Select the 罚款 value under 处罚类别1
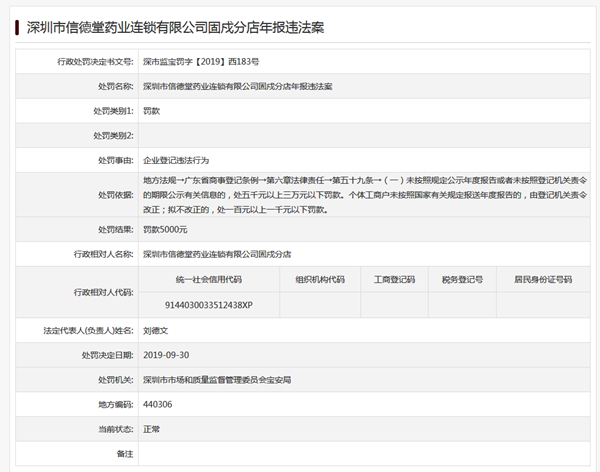This screenshot has height=472, width=600. 153,111
